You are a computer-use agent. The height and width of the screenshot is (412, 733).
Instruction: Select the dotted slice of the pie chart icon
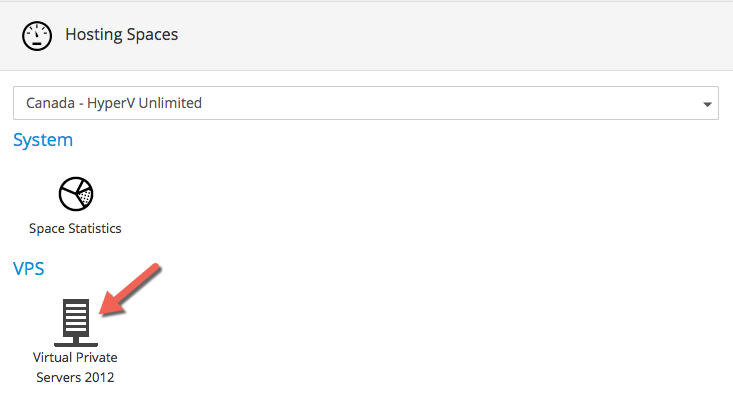click(85, 196)
